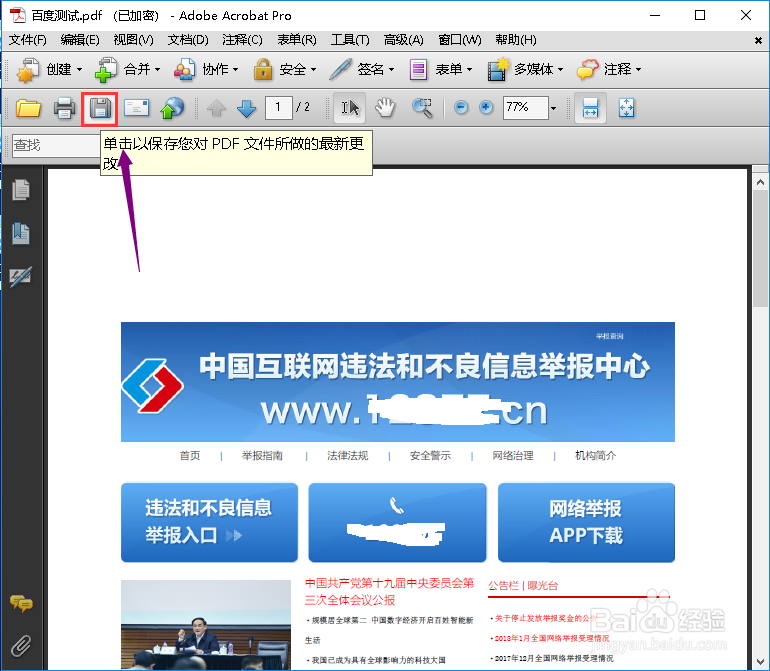Open the 工具(T) menu

[350, 40]
